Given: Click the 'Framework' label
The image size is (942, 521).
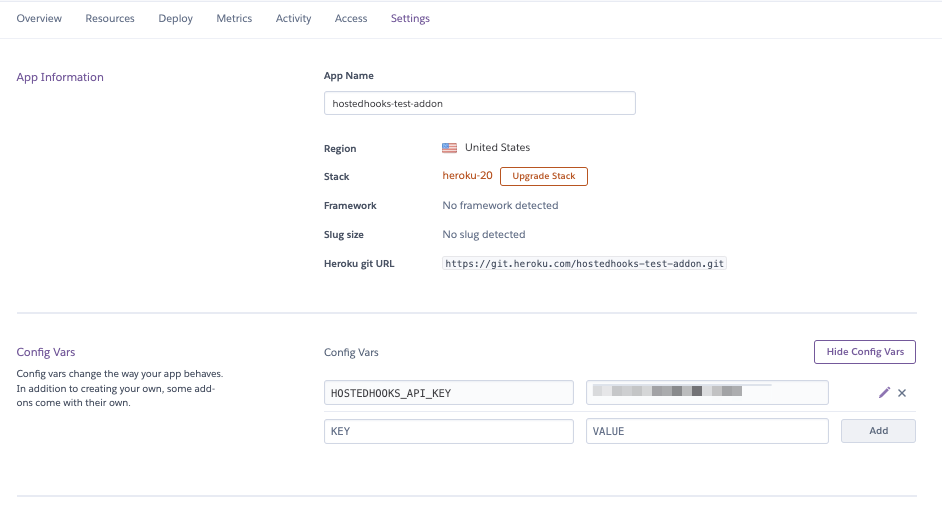Looking at the screenshot, I should pos(350,206).
